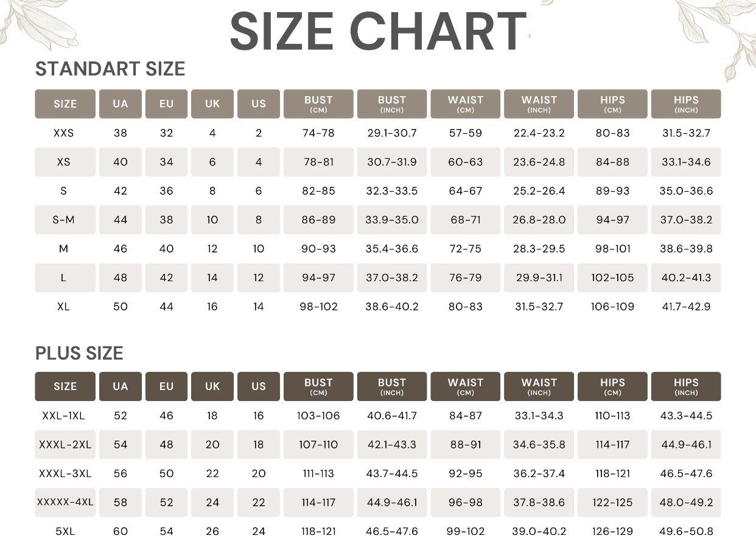Image resolution: width=756 pixels, height=555 pixels.
Task: Click the standard table WAIST (INCH) header
Action: (539, 104)
